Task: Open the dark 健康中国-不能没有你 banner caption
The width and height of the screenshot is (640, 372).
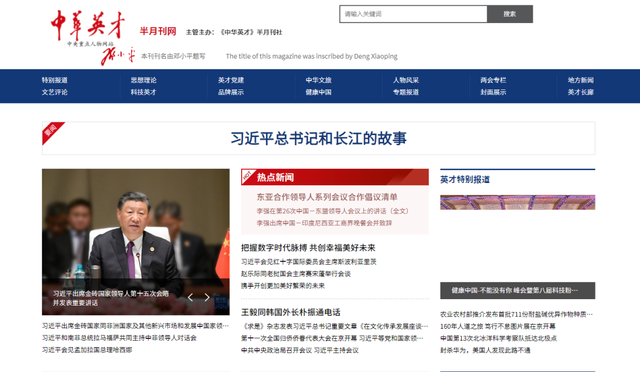Action: coord(518,290)
